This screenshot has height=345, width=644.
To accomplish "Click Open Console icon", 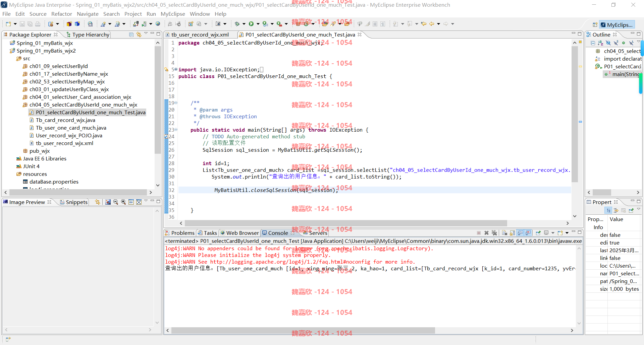I will (x=560, y=233).
